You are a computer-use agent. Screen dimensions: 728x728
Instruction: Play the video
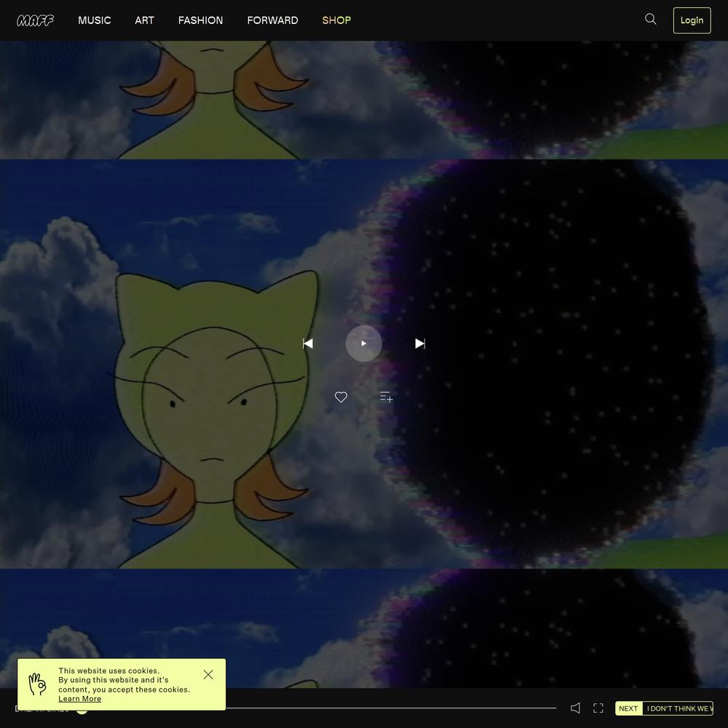364,344
